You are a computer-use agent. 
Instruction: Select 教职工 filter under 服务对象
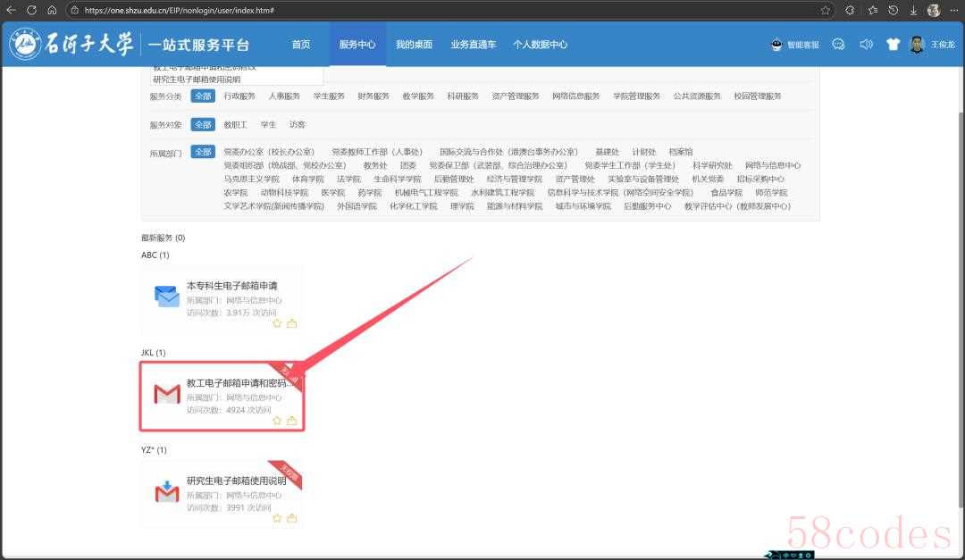point(235,125)
